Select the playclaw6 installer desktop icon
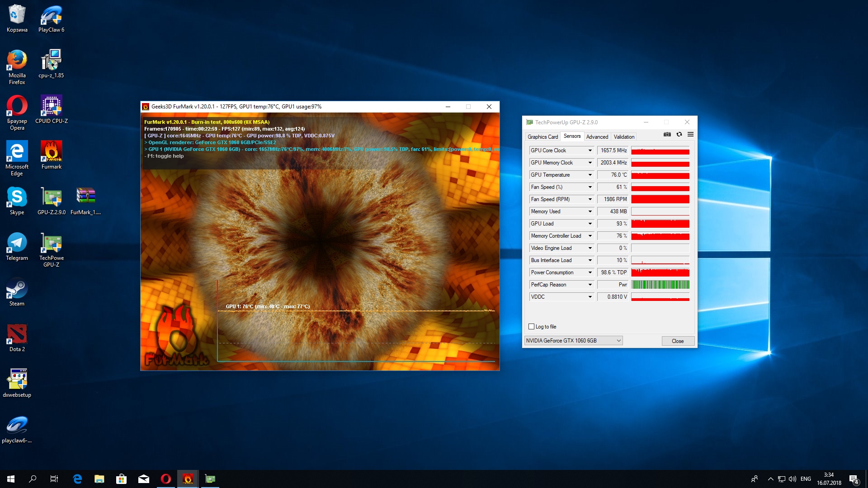868x488 pixels. click(x=17, y=429)
